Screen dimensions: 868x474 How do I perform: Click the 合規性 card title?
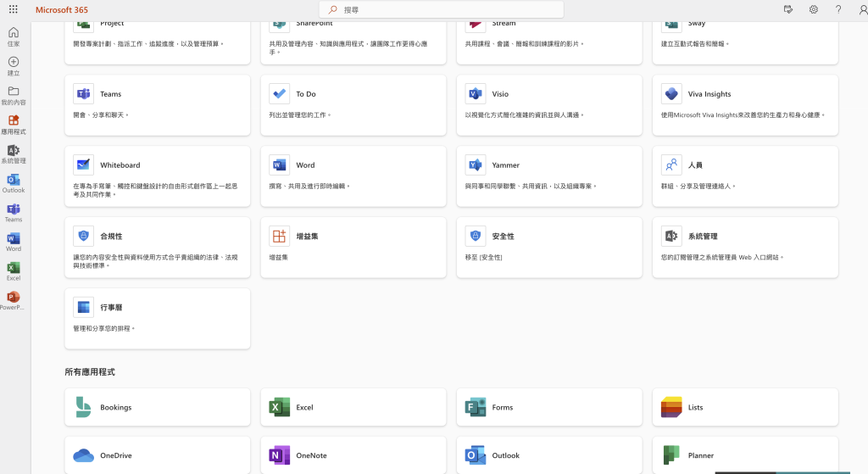(x=111, y=237)
